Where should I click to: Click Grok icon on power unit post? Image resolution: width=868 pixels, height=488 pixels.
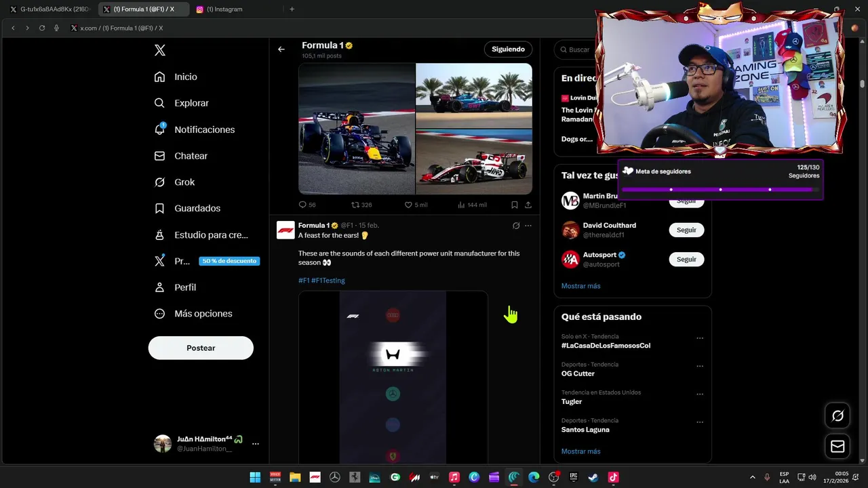click(516, 226)
